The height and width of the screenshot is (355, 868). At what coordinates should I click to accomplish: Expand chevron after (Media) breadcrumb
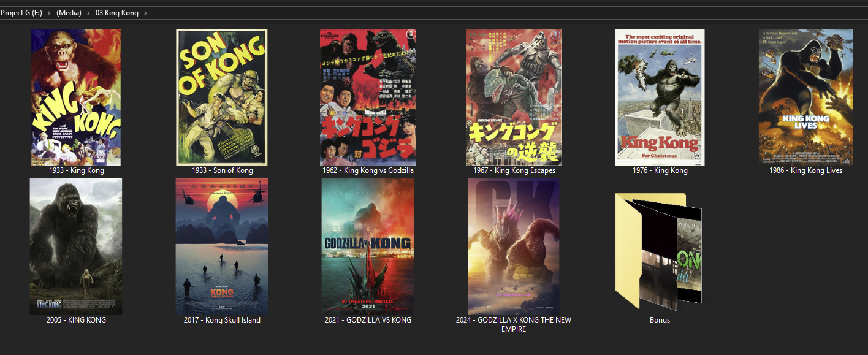[89, 13]
